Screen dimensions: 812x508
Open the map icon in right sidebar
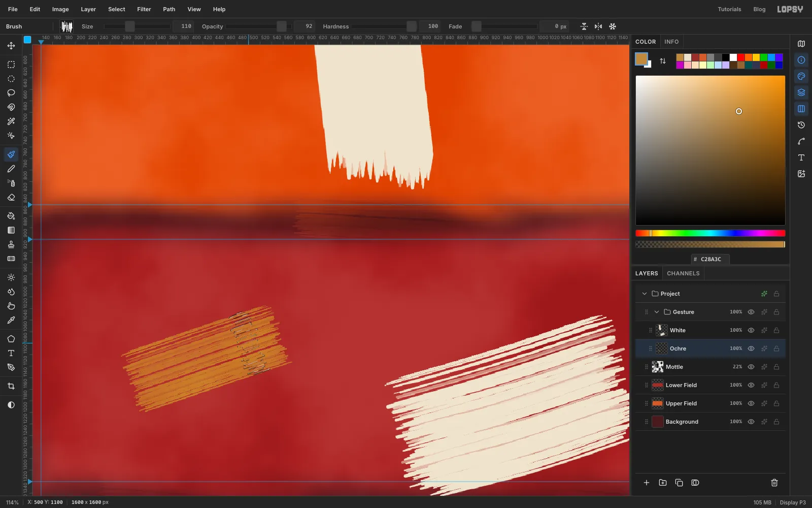click(x=801, y=44)
